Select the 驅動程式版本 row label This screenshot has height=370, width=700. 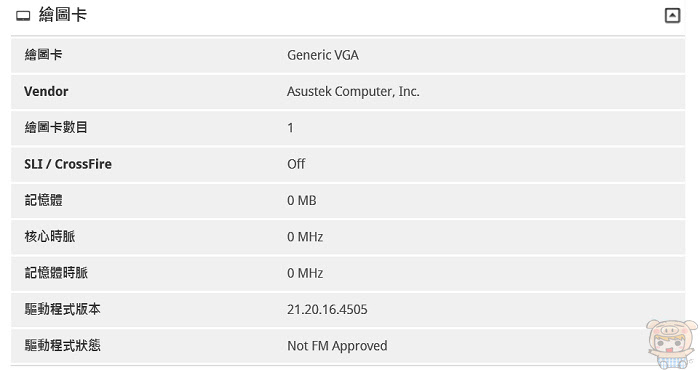pyautogui.click(x=62, y=309)
